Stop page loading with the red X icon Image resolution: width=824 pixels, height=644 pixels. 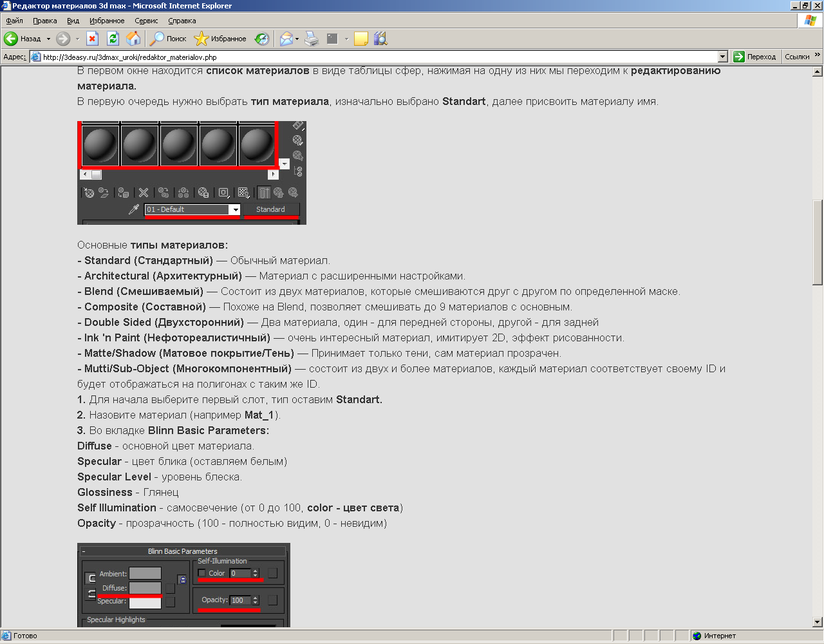coord(93,39)
